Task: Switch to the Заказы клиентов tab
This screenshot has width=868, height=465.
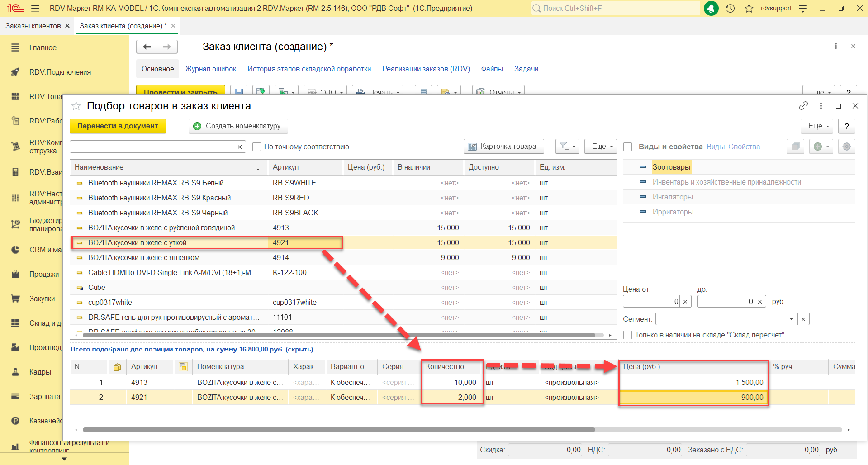Action: click(x=33, y=26)
